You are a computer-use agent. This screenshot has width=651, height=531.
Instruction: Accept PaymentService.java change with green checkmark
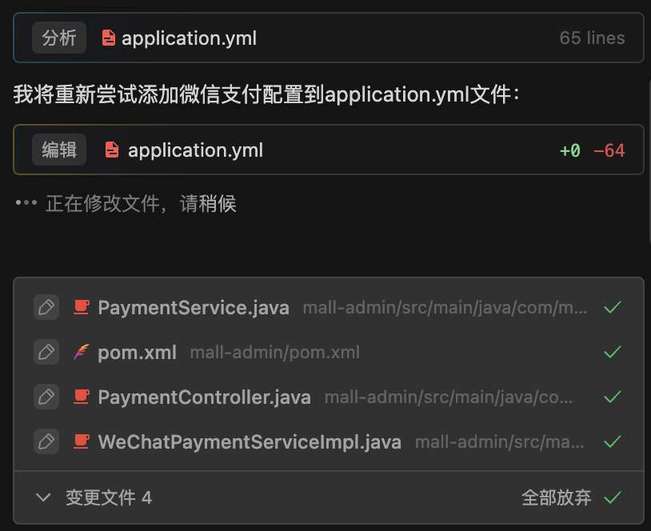612,307
